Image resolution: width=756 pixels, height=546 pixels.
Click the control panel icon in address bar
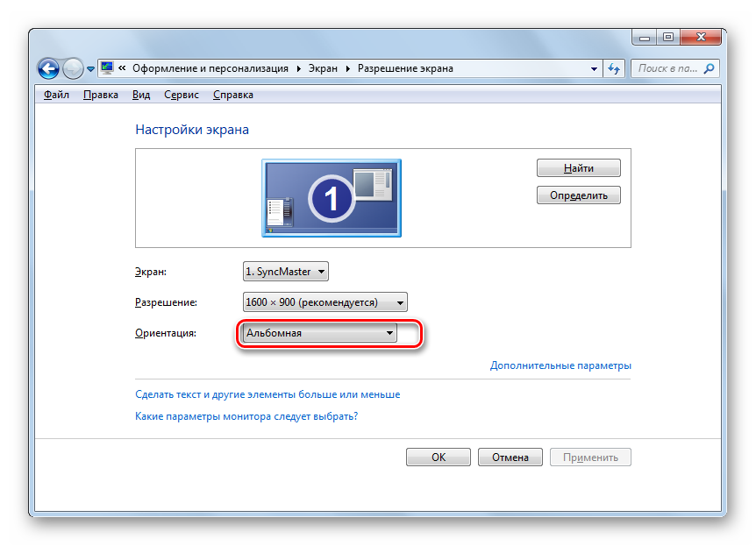click(x=107, y=68)
